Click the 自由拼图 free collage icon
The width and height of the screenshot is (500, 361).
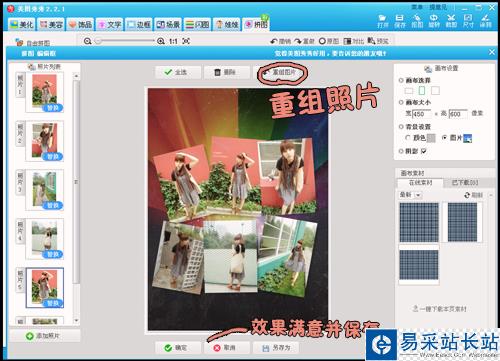click(x=19, y=42)
